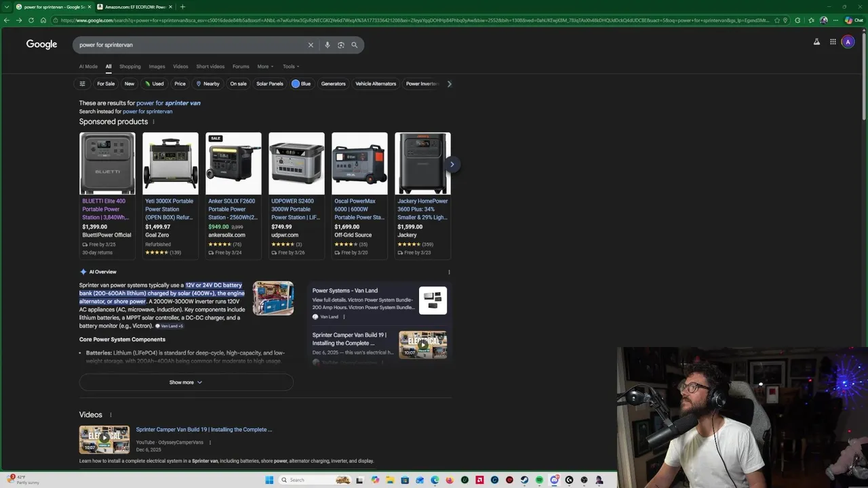The width and height of the screenshot is (868, 488).
Task: Open the Tools dropdown
Action: (291, 66)
